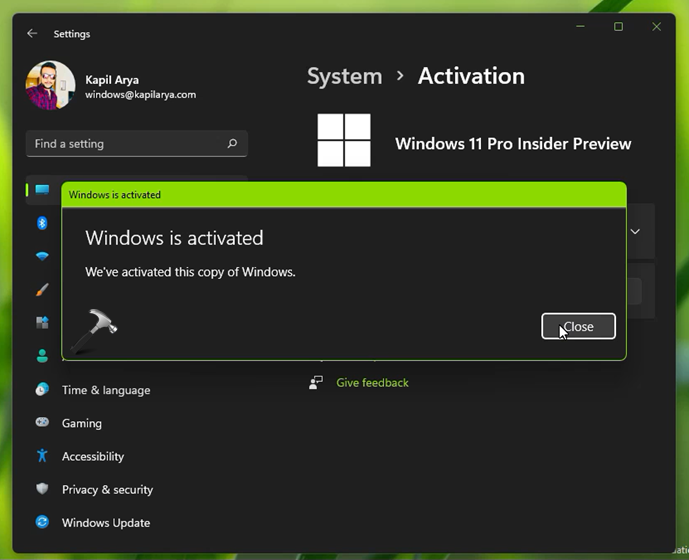This screenshot has width=689, height=560.
Task: Open Personalization paintbrush icon
Action: coord(42,289)
